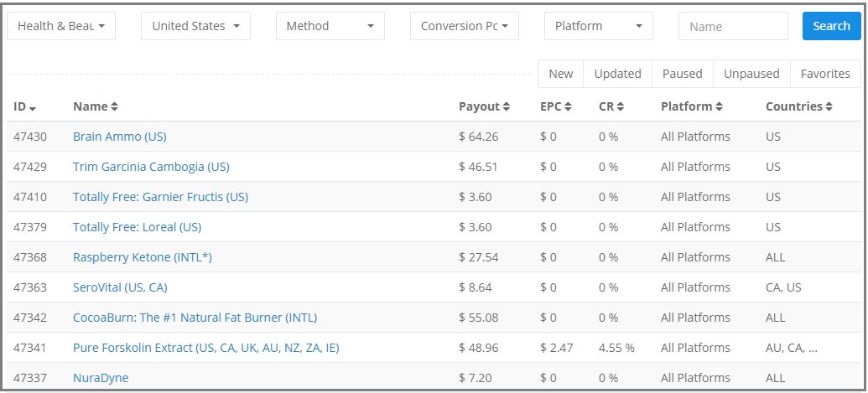Screen dimensions: 868x393
Task: Click payout value $ 8.64
Action: point(475,287)
